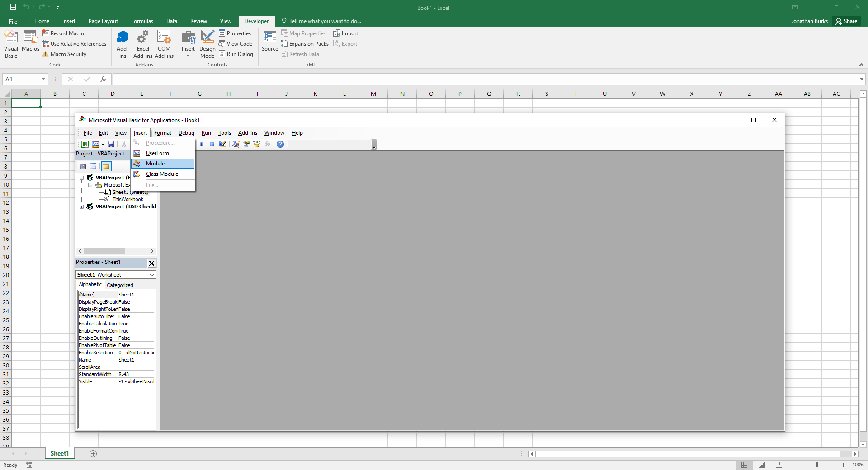Viewport: 868px width, 470px height.
Task: Click Insert UserForm toolbar icon in VBA
Action: click(95, 144)
